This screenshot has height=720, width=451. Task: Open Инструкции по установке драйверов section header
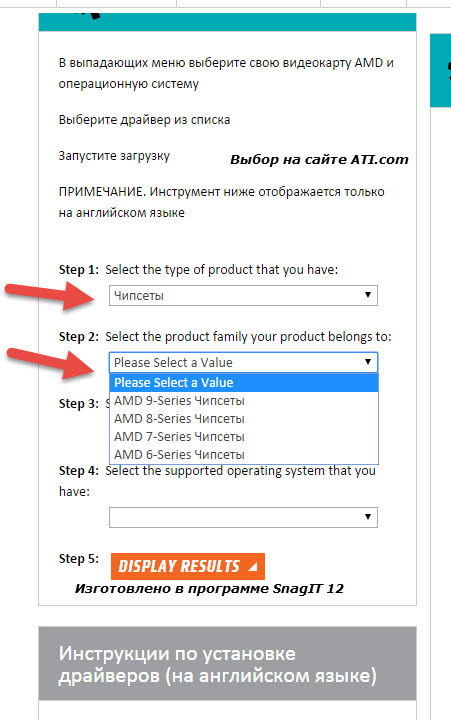pyautogui.click(x=227, y=663)
